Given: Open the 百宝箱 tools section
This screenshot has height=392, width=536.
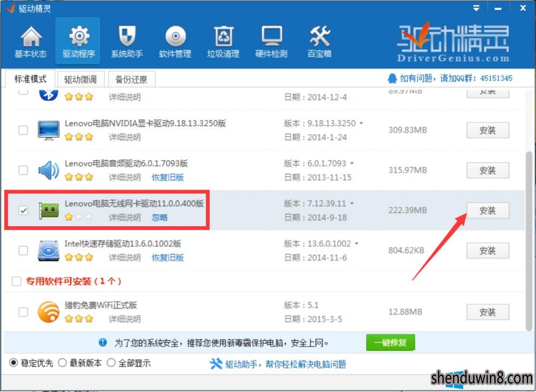Looking at the screenshot, I should (319, 42).
